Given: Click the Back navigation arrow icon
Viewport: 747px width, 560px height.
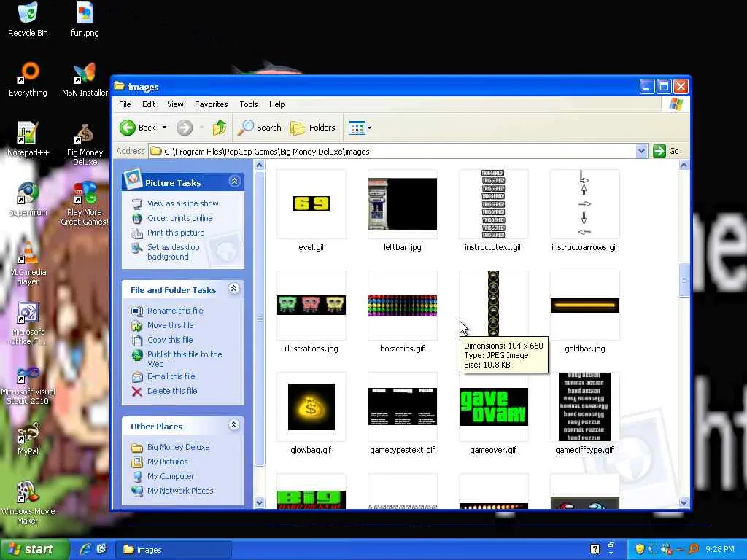Looking at the screenshot, I should point(128,128).
